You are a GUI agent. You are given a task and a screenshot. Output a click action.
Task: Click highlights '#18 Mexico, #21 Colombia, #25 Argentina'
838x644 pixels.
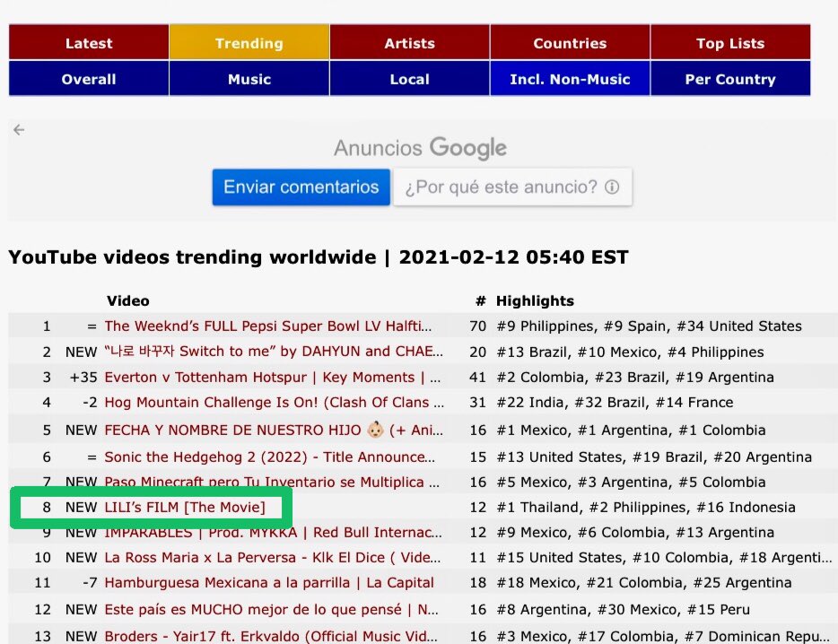pyautogui.click(x=644, y=582)
